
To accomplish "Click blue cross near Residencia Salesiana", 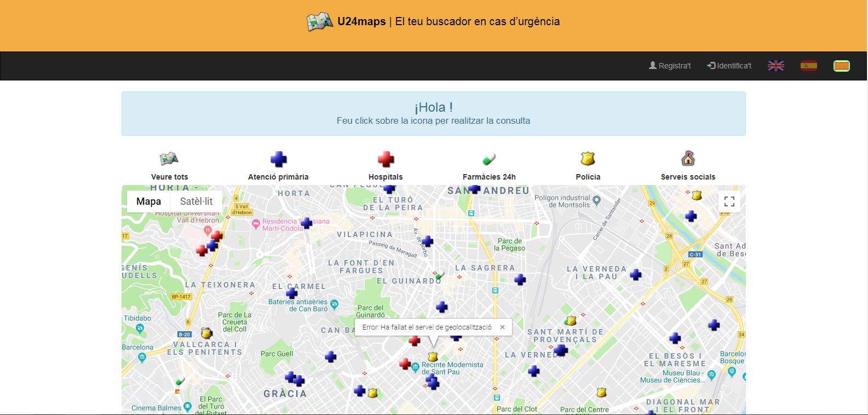I will [307, 223].
